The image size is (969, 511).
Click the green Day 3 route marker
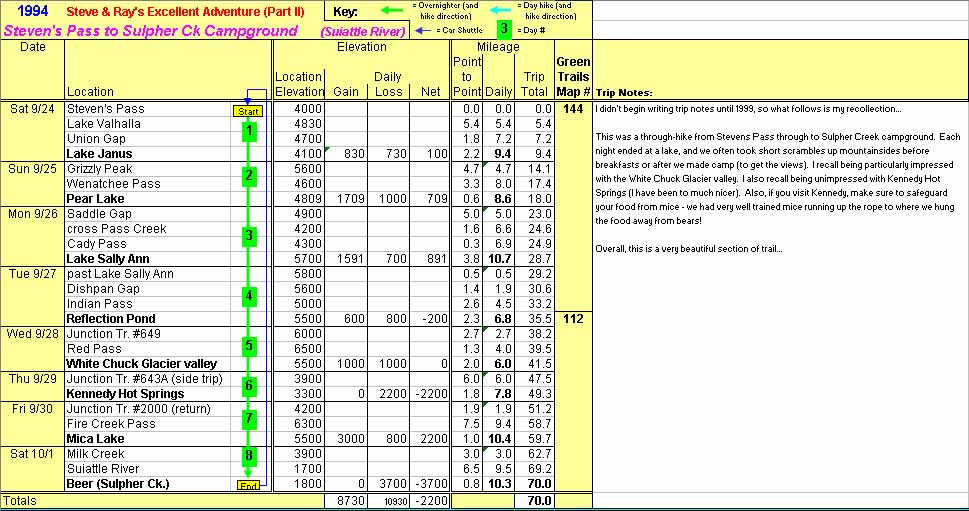(x=248, y=236)
